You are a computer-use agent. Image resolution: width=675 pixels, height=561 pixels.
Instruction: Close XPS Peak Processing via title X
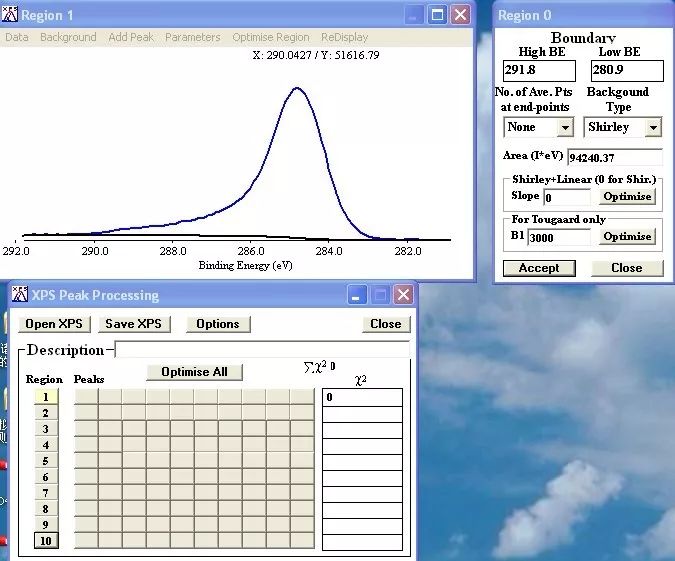(x=403, y=295)
